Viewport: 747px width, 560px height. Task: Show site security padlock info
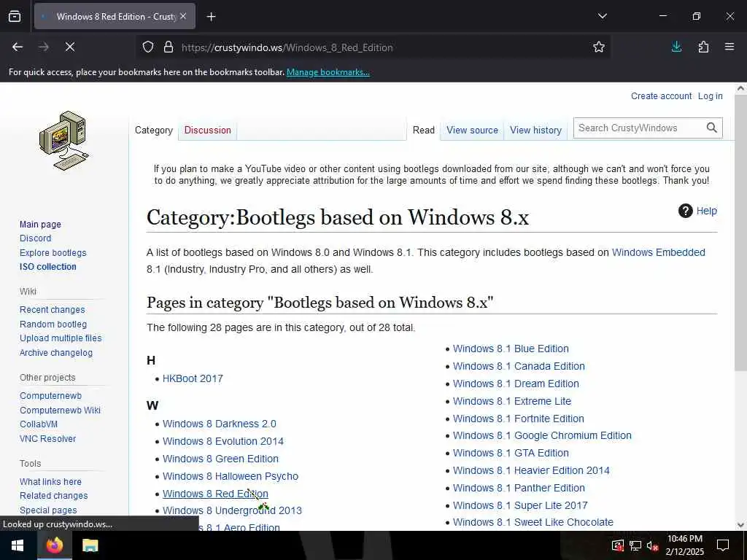point(169,47)
